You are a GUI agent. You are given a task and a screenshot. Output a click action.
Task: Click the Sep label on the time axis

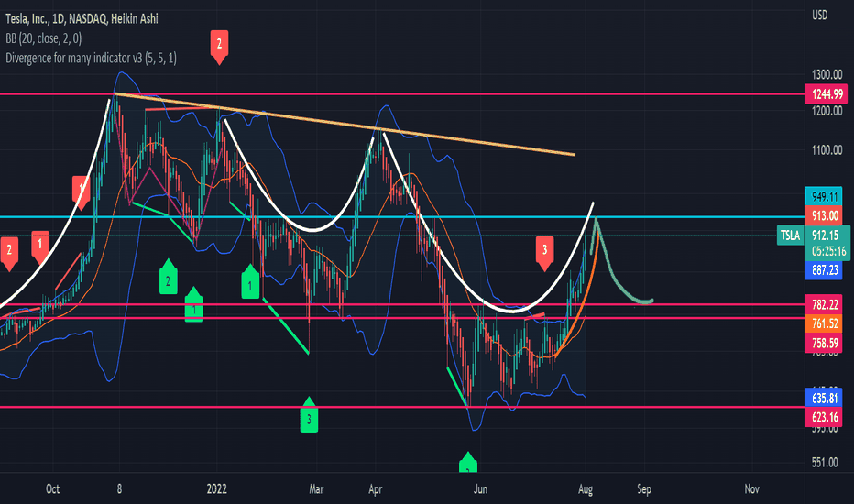[644, 488]
